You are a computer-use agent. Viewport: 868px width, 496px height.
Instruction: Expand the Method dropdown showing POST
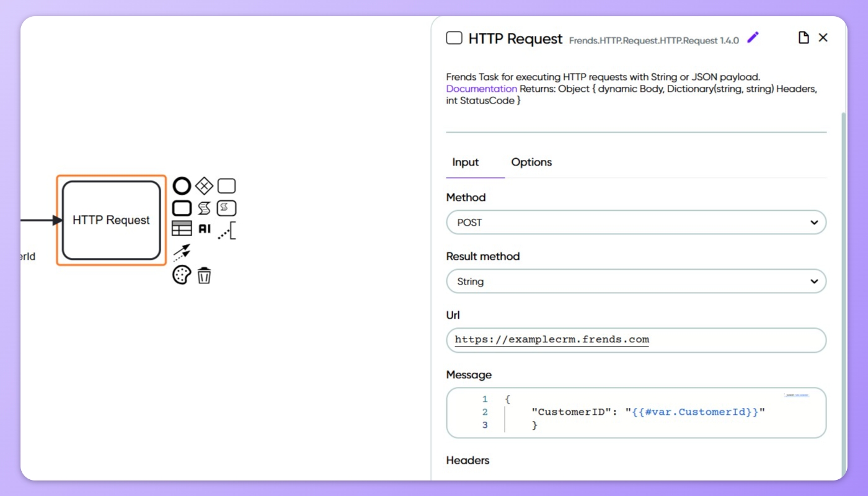[635, 223]
